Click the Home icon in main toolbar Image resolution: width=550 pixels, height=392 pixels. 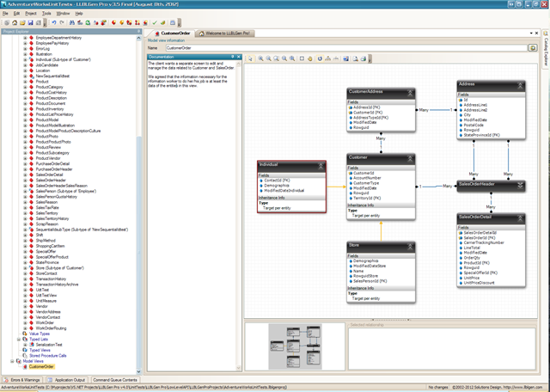(x=15, y=23)
